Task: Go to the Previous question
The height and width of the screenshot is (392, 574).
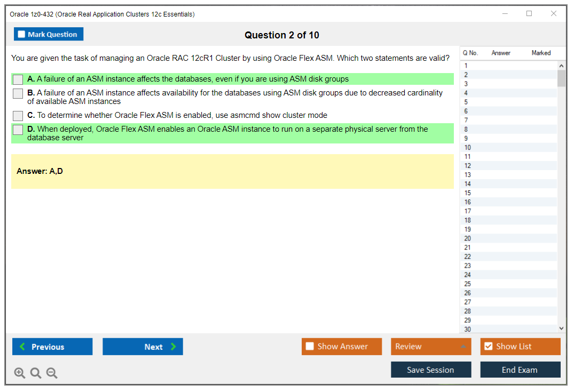Action: 52,347
